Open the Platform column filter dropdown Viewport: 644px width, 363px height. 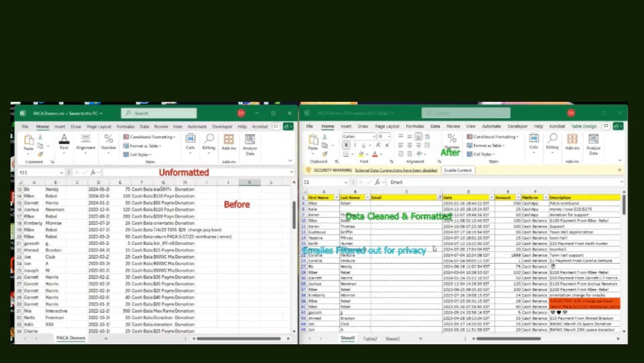(545, 198)
